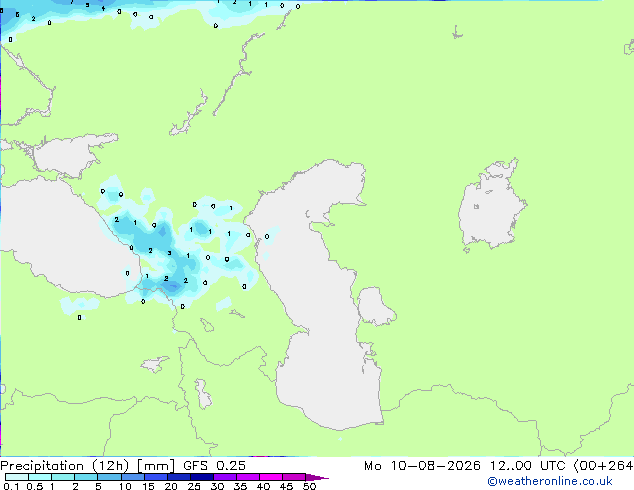Click the "25" legend value label
This screenshot has height=490, width=634.
coord(194,486)
